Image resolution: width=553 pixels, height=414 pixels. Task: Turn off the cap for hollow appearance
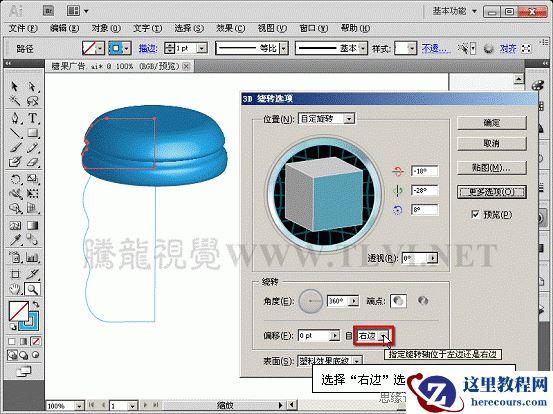423,301
